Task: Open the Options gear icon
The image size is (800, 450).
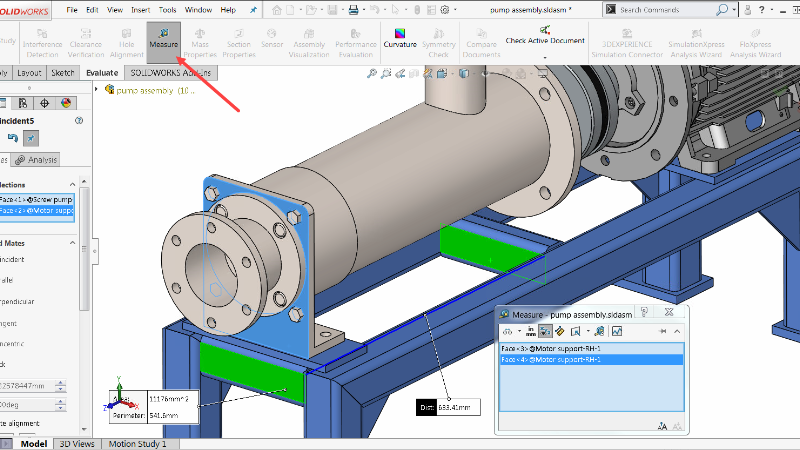Action: tap(444, 10)
